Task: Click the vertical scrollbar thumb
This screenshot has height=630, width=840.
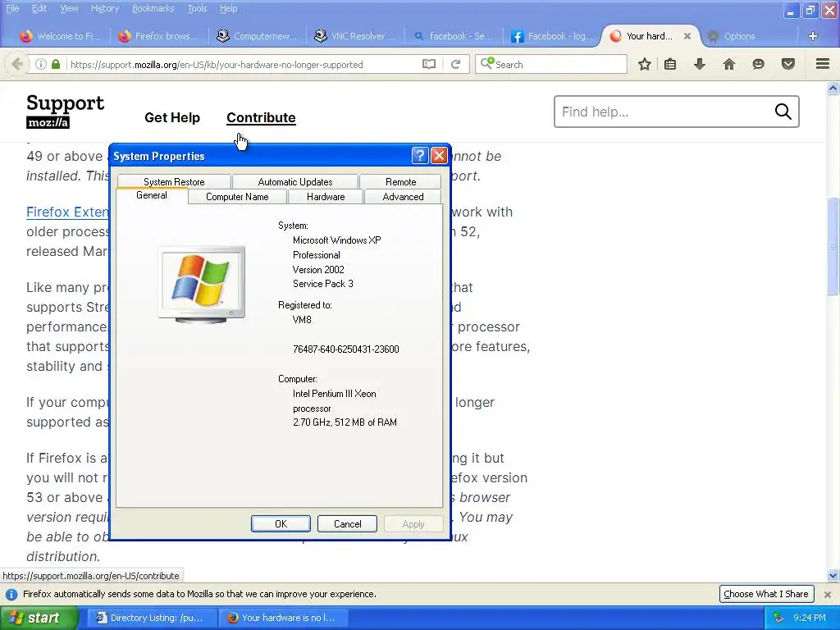Action: tap(833, 246)
